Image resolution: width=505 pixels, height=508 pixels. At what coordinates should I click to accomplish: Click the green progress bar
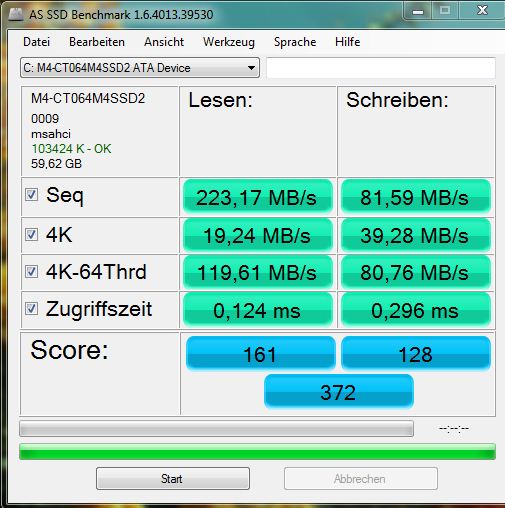coord(257,452)
